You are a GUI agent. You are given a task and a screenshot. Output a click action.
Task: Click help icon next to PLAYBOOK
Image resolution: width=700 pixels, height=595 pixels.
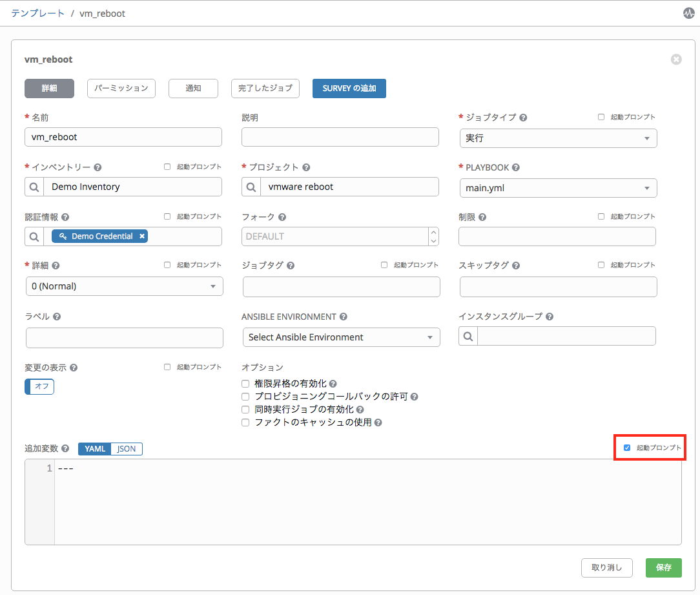(515, 167)
